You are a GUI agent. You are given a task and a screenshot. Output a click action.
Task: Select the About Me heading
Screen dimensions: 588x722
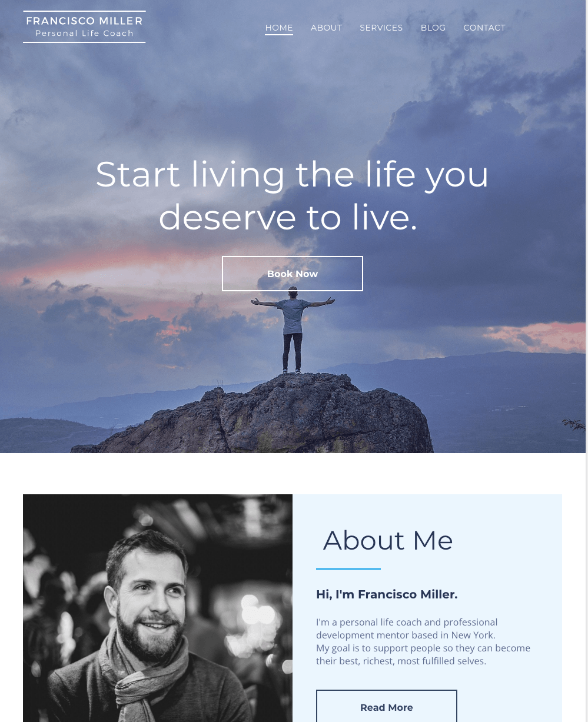tap(388, 540)
